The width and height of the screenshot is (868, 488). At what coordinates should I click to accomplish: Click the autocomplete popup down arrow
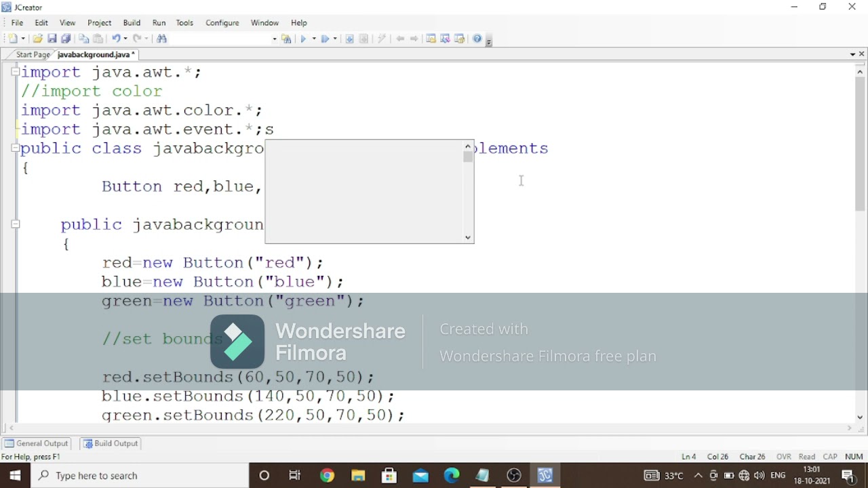(x=467, y=238)
